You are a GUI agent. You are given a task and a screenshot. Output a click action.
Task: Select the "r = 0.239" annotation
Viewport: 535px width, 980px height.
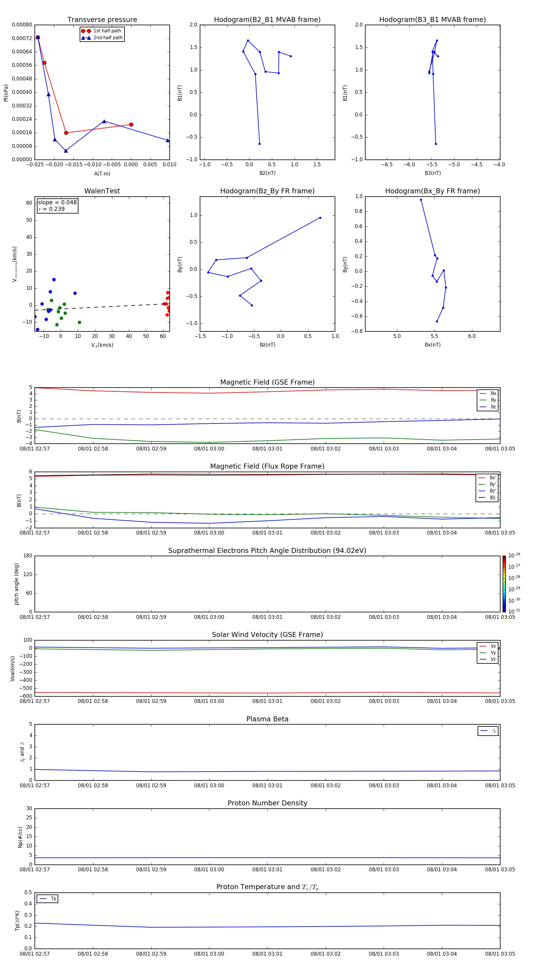51,209
